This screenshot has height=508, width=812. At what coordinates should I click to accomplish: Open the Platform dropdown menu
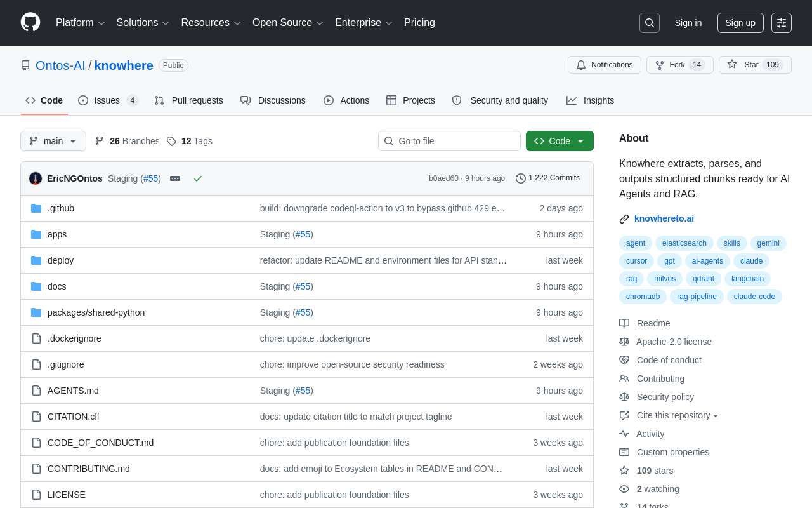tap(81, 23)
